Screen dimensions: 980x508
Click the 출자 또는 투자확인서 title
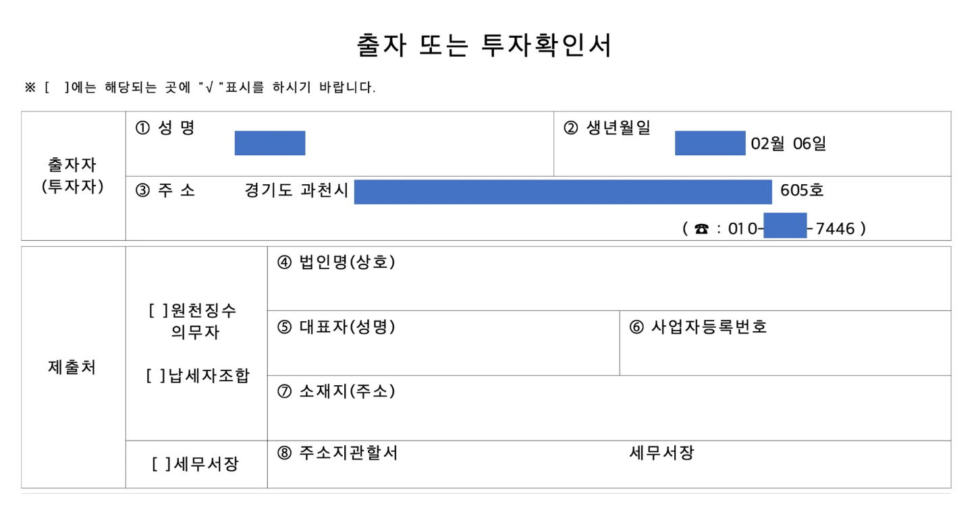click(485, 46)
